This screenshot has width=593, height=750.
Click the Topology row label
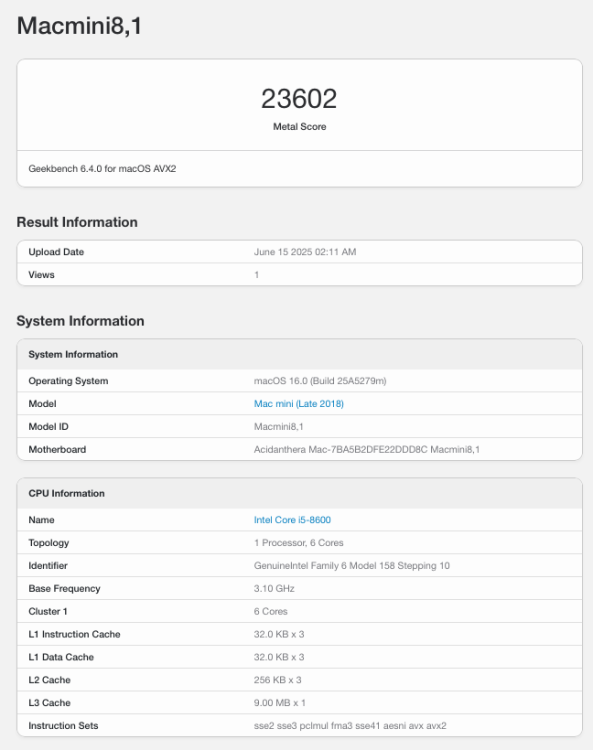(x=49, y=543)
